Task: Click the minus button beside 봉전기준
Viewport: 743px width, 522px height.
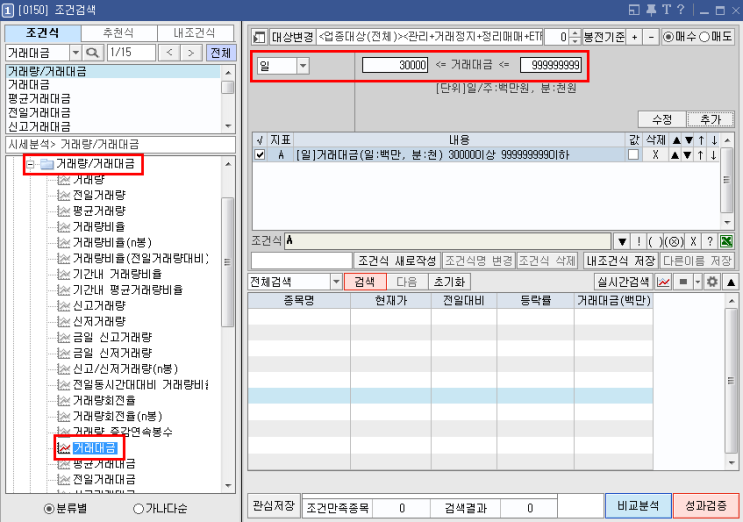Action: (652, 36)
